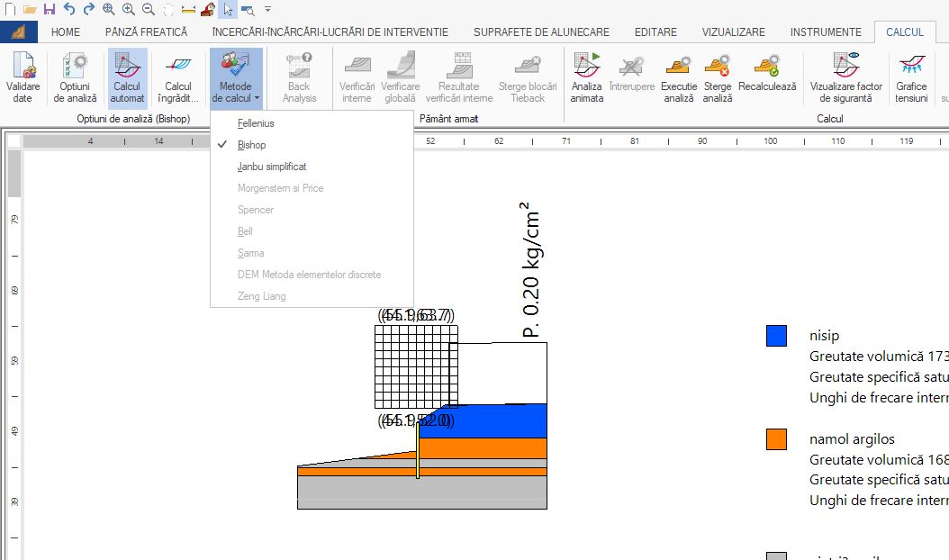Go to the PÂNZĂ FREATICĂ tab
949x560 pixels.
[146, 32]
